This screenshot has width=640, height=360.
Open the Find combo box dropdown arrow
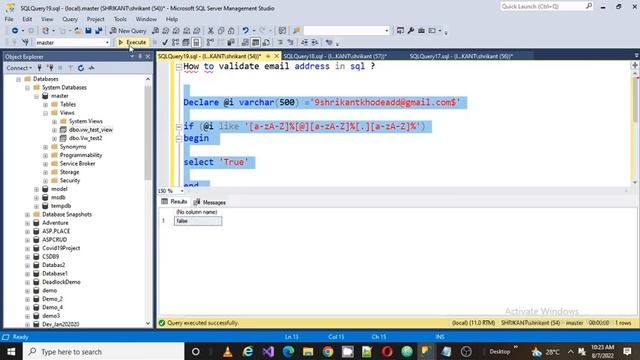pyautogui.click(x=387, y=31)
